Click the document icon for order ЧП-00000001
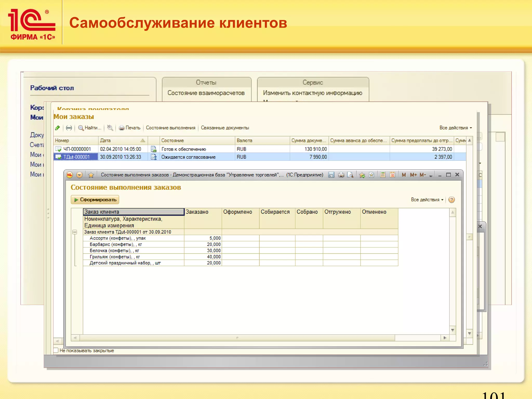Image resolution: width=532 pixels, height=399 pixels. (58, 149)
